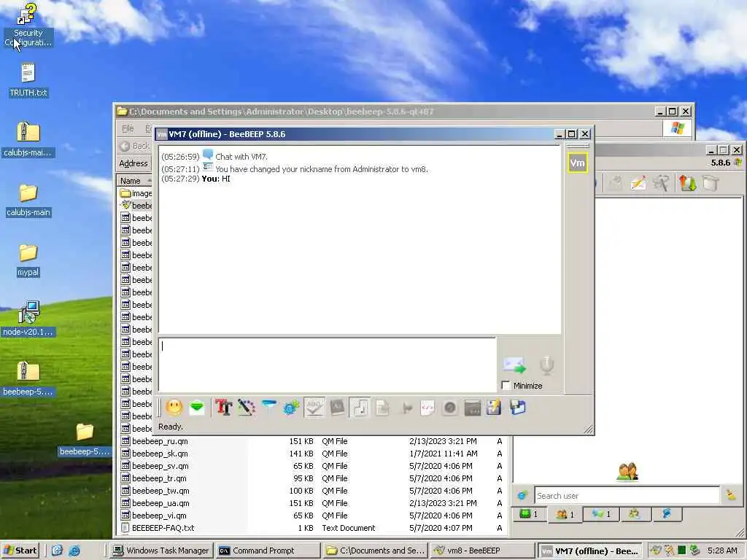The width and height of the screenshot is (747, 560).
Task: Send the message with envelope arrow button
Action: [514, 365]
